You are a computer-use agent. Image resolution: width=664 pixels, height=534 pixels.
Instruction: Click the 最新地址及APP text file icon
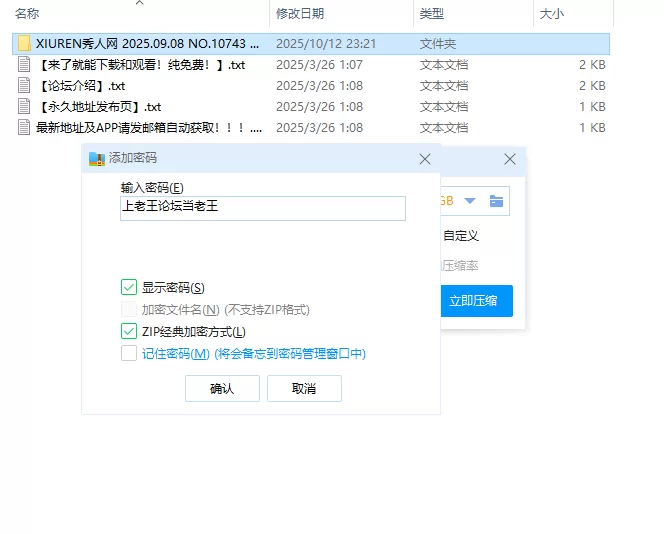tap(24, 127)
